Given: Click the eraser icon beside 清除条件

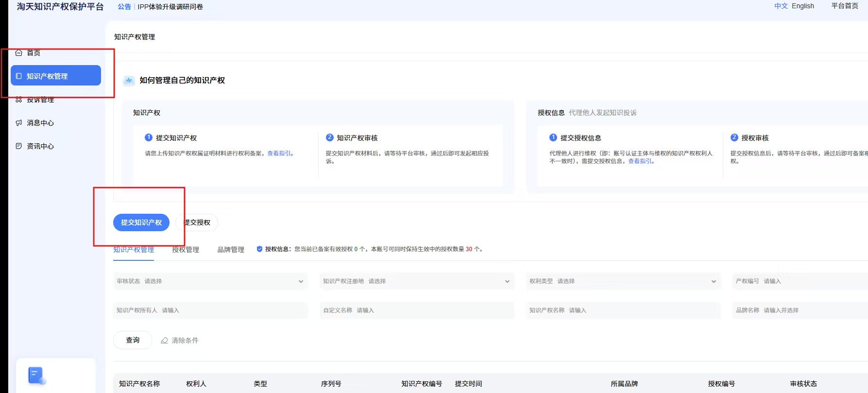Looking at the screenshot, I should tap(165, 341).
